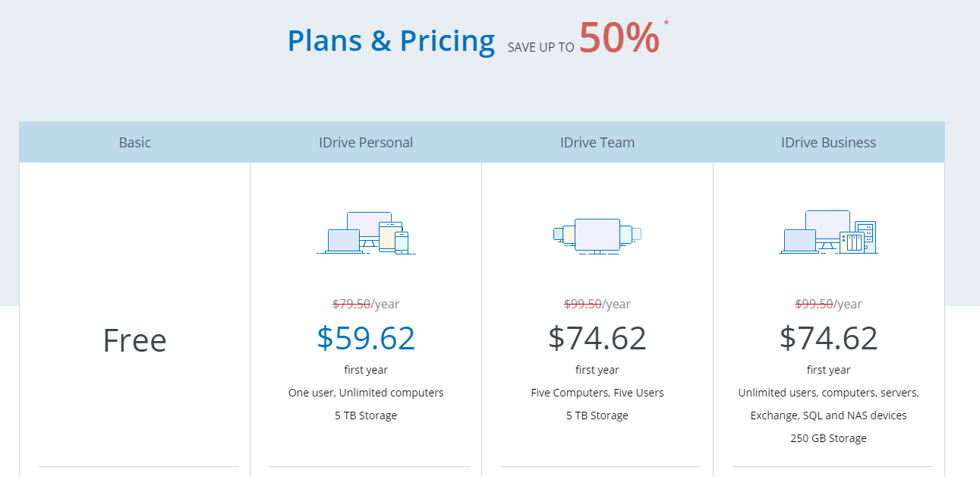Screen dimensions: 980x477
Task: Click the crossed-out $79.50/year price
Action: 366,304
